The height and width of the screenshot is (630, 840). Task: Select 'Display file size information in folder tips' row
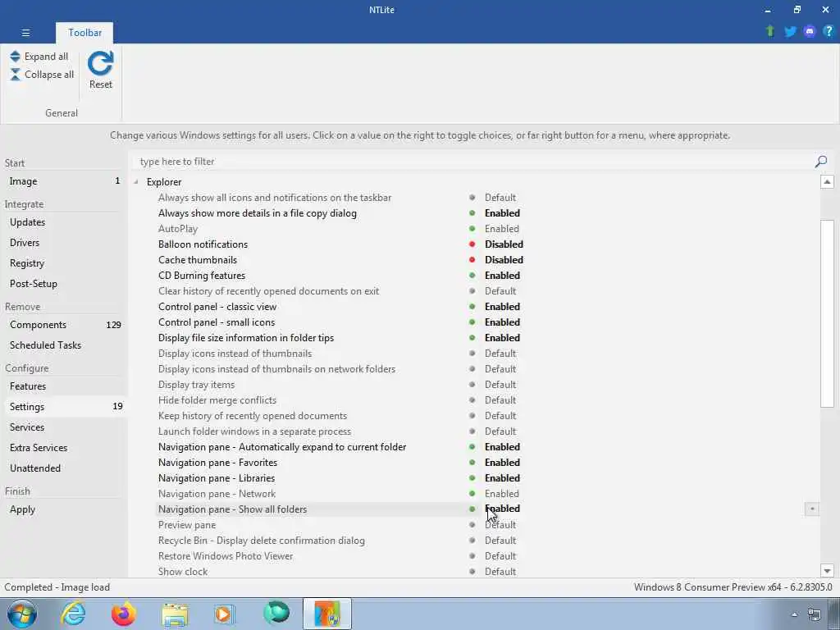pyautogui.click(x=246, y=338)
